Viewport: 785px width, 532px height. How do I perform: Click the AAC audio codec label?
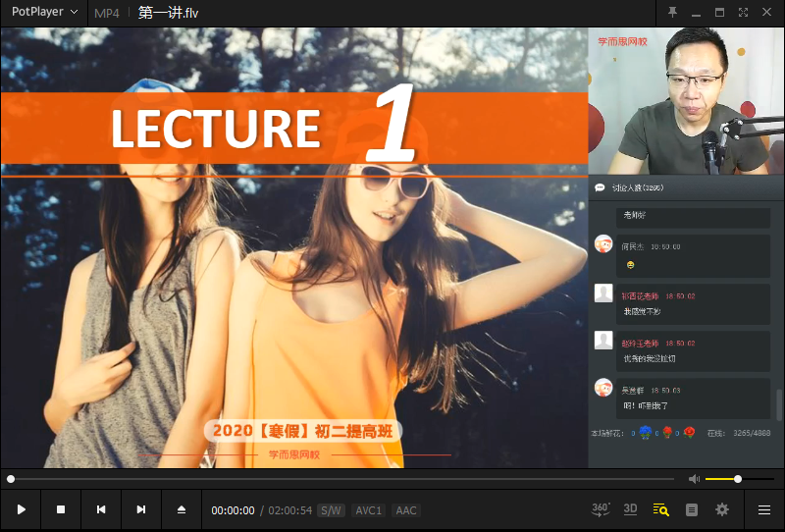406,510
